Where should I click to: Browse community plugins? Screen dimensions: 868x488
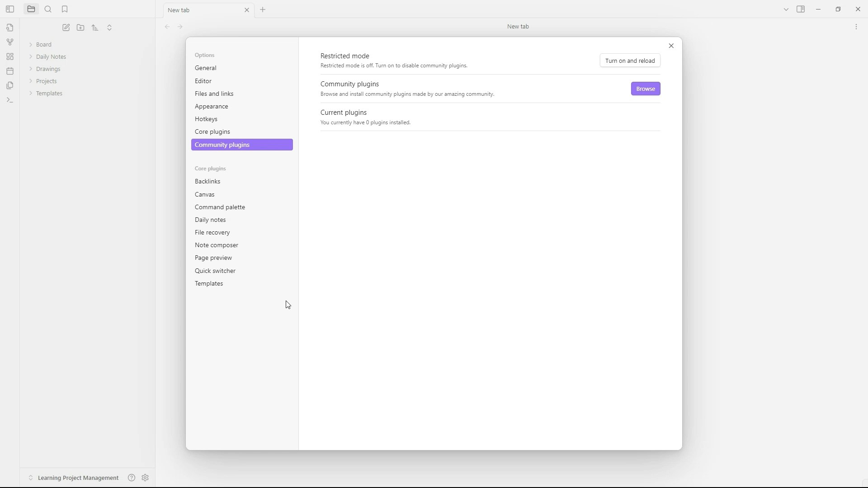point(645,89)
